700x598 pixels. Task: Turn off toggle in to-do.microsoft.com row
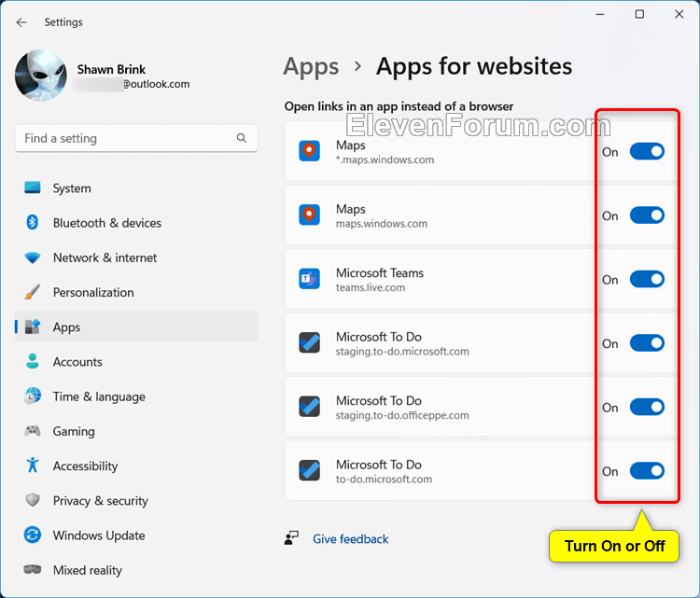click(x=647, y=470)
